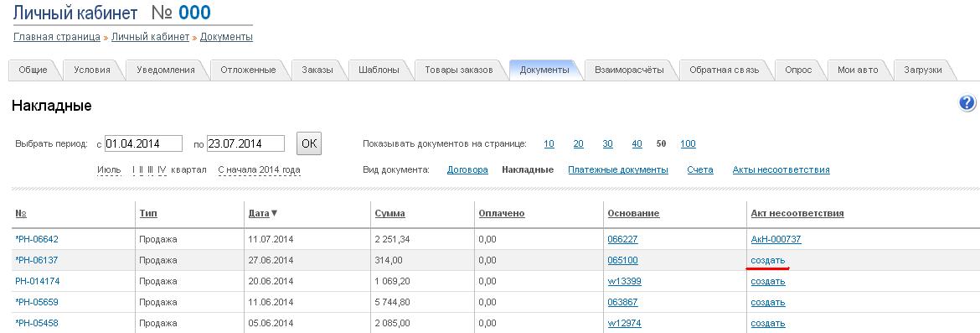Switch document type to Платежные документы
This screenshot has height=333, width=980.
[x=618, y=169]
